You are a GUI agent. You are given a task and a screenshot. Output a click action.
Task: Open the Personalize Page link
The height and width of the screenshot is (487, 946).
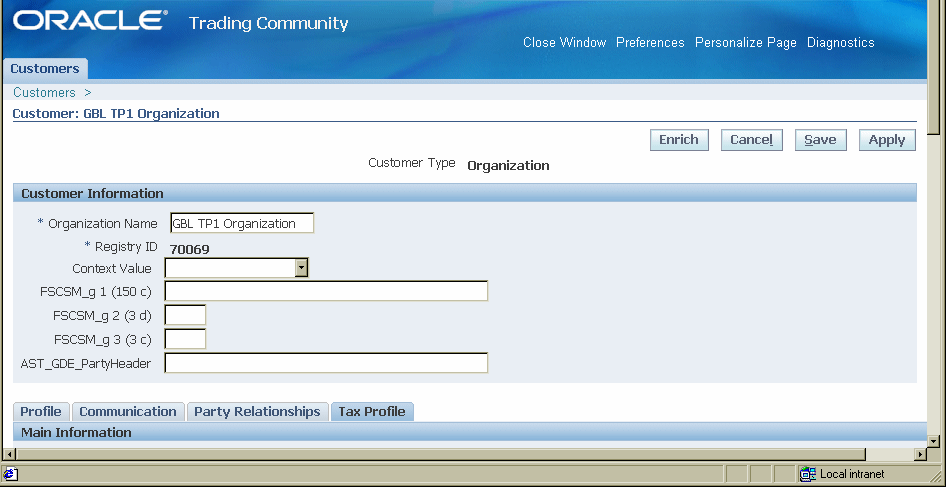coord(746,43)
